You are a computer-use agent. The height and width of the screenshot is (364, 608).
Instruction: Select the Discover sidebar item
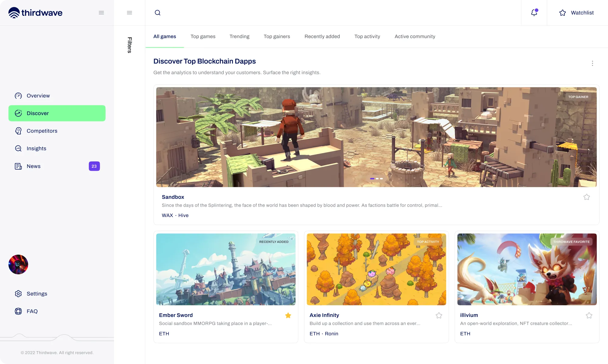coord(57,113)
